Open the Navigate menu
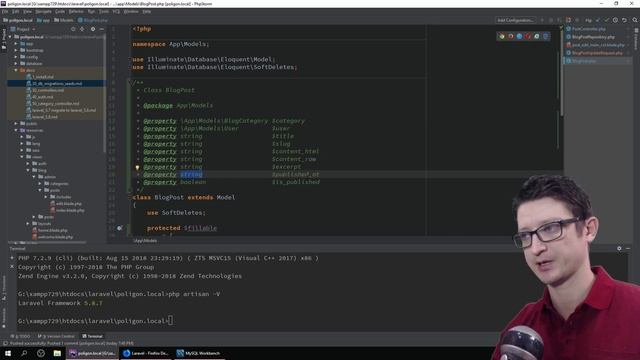The image size is (640, 360). tap(43, 12)
